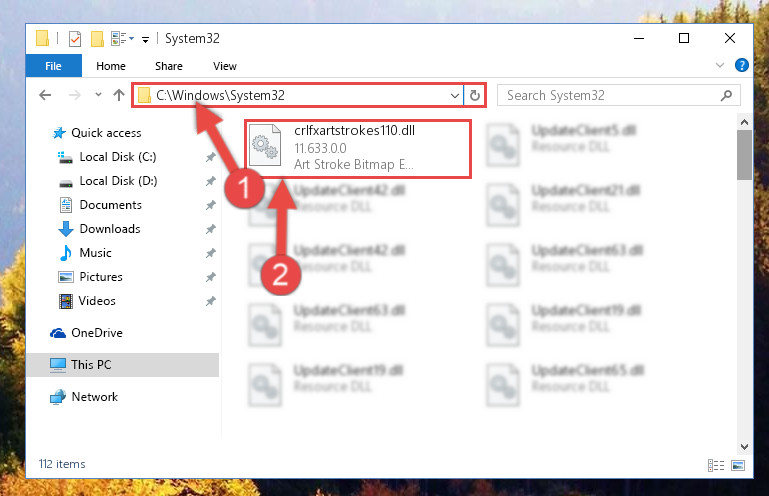Maximize the System32 window
The height and width of the screenshot is (496, 769).
point(684,38)
